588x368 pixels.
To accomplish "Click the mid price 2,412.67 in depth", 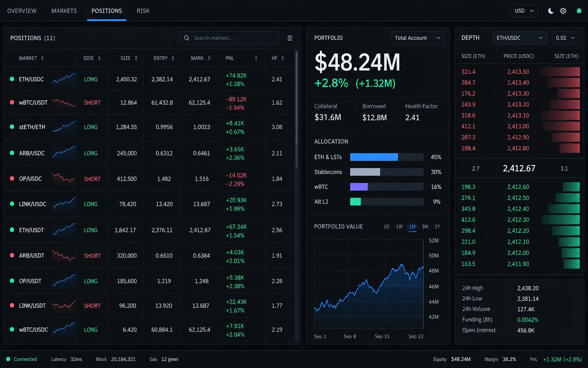I will click(x=519, y=168).
